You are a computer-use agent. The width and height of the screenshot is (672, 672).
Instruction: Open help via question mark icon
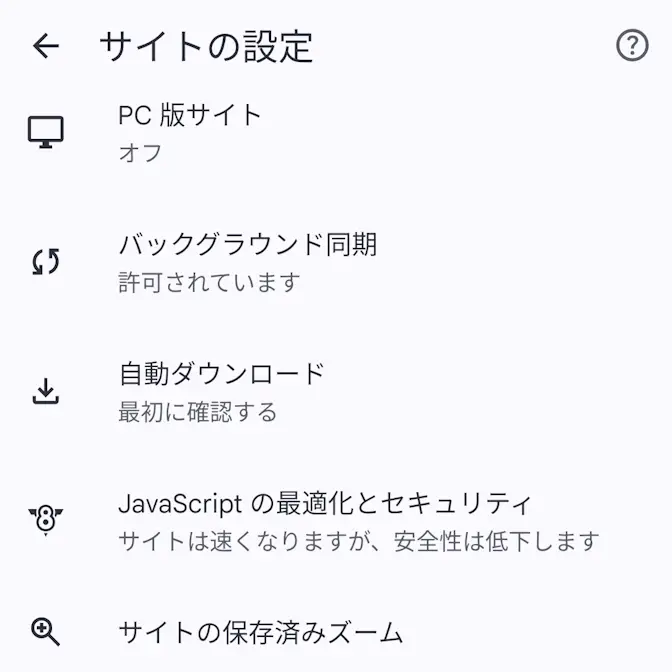632,46
